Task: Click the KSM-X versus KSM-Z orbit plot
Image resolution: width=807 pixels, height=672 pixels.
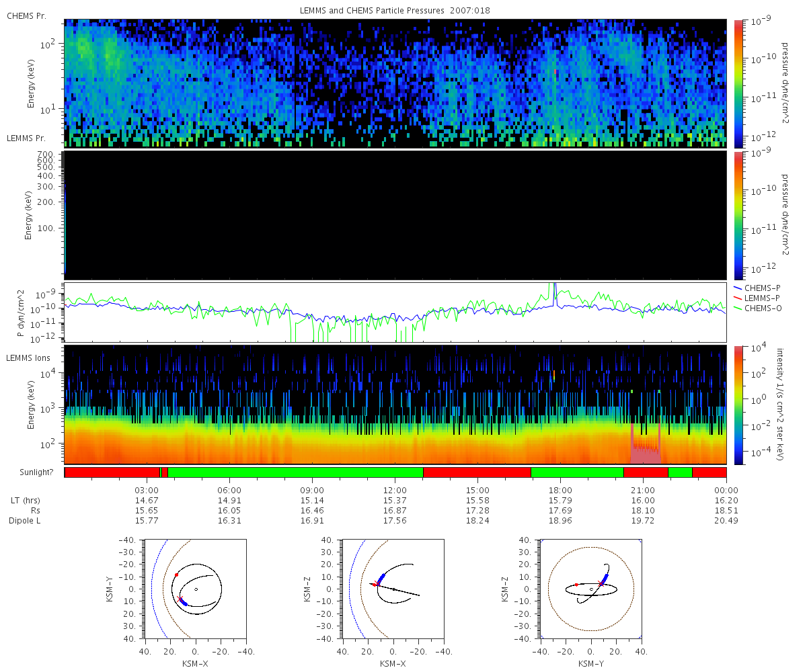Action: (x=393, y=589)
